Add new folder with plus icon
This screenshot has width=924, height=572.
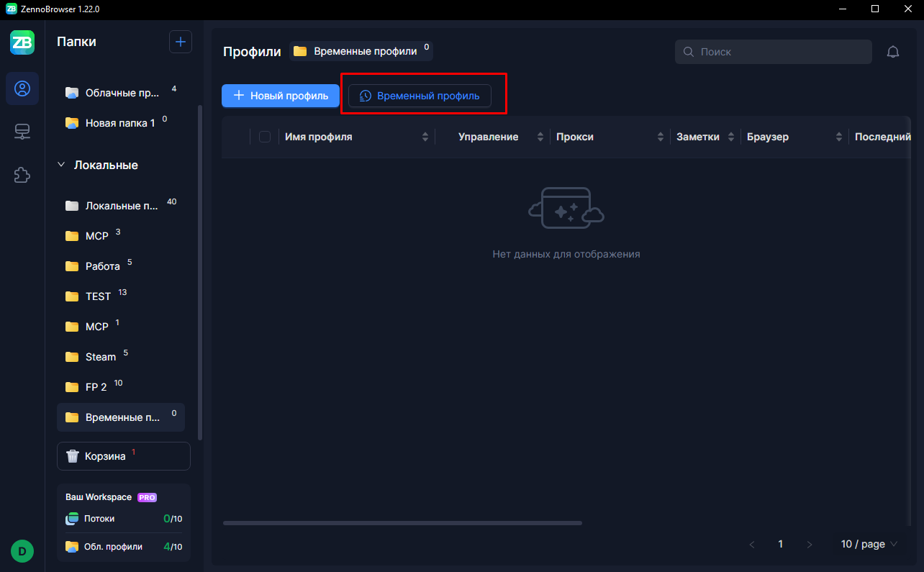coord(181,42)
